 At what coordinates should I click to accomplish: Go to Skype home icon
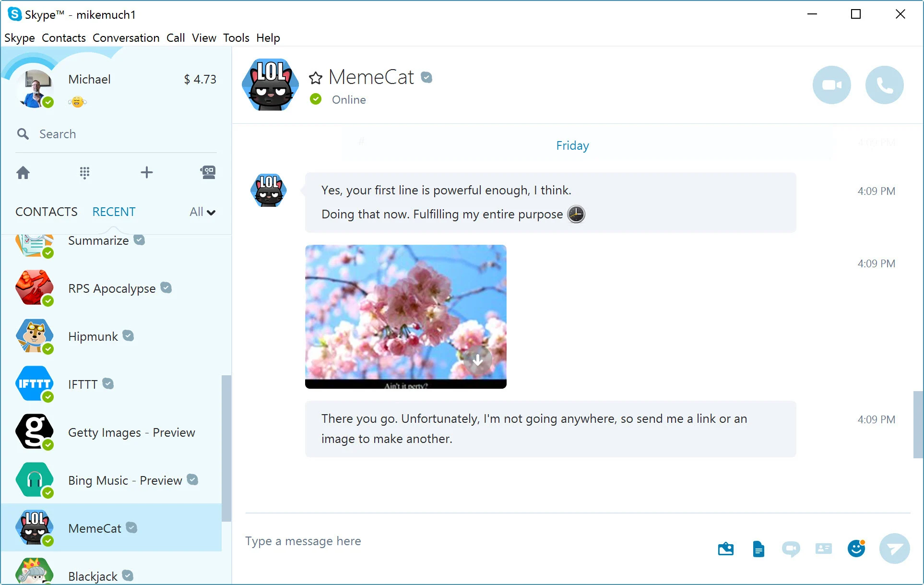[23, 173]
